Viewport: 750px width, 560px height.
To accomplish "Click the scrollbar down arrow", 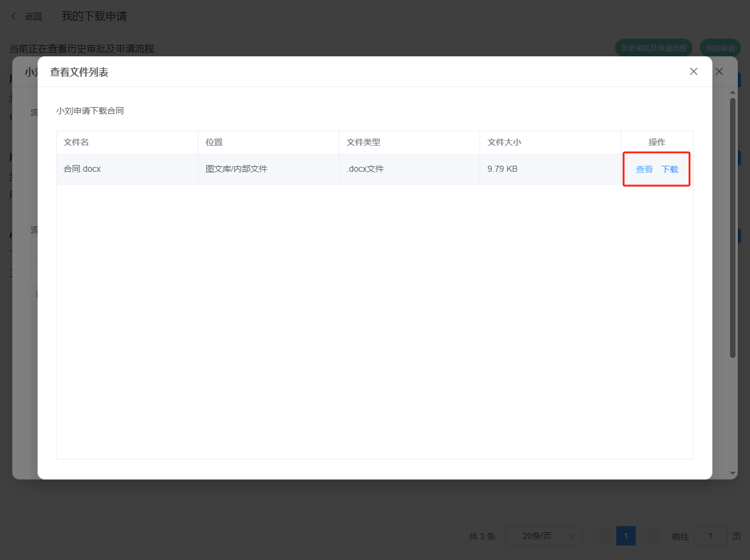I will coord(732,473).
